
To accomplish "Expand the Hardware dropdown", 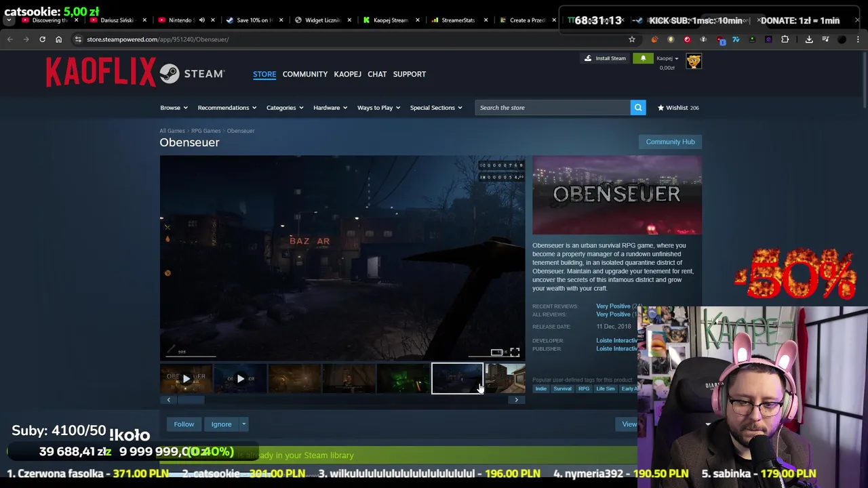I will [x=330, y=108].
